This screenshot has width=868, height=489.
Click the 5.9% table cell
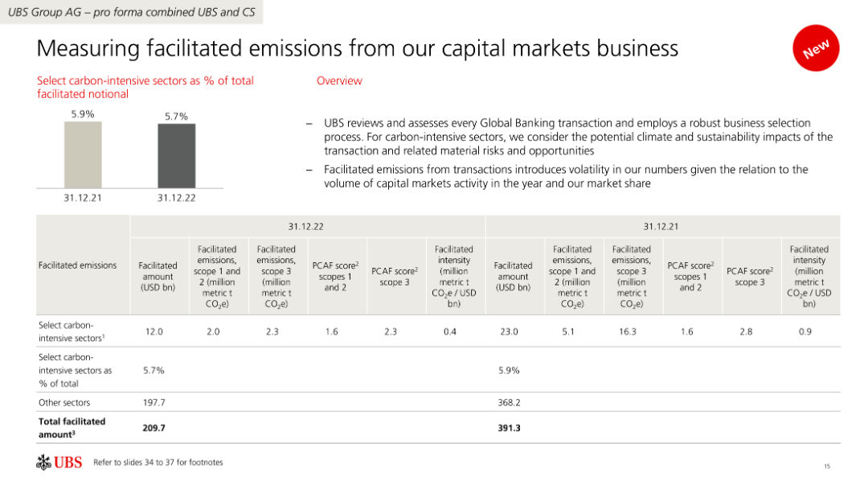point(510,371)
